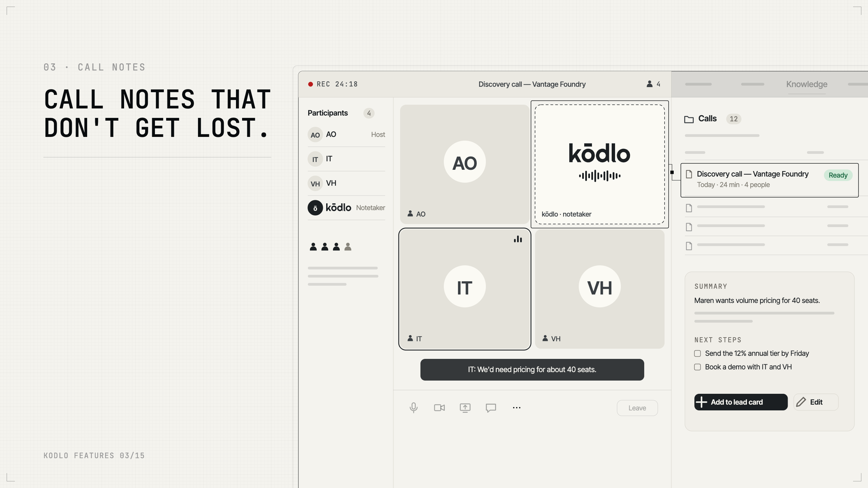The image size is (868, 488).
Task: Click the Calls folder icon
Action: pyautogui.click(x=689, y=119)
